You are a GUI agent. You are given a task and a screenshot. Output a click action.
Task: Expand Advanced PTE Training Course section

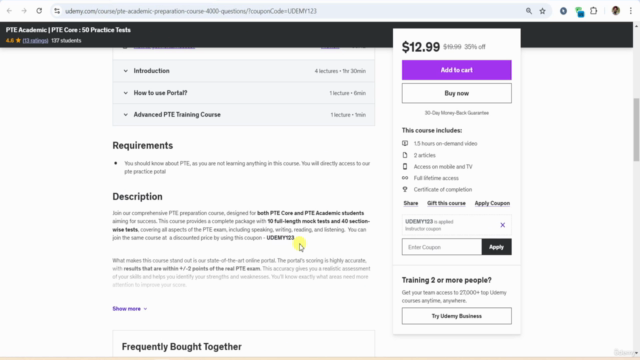[244, 115]
